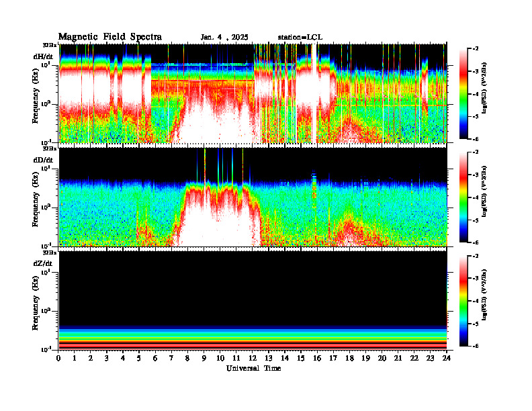Click hour 17 on the time axis

tap(334, 358)
